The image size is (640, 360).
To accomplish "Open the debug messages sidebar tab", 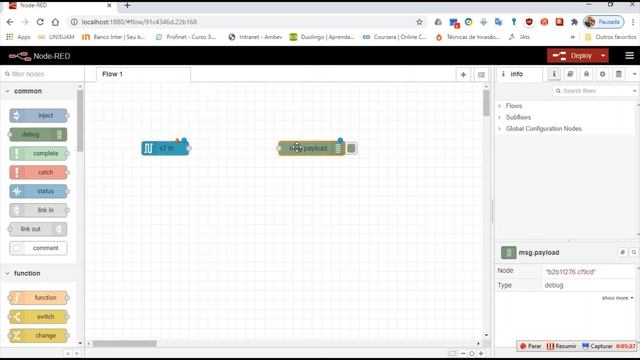I will 586,74.
